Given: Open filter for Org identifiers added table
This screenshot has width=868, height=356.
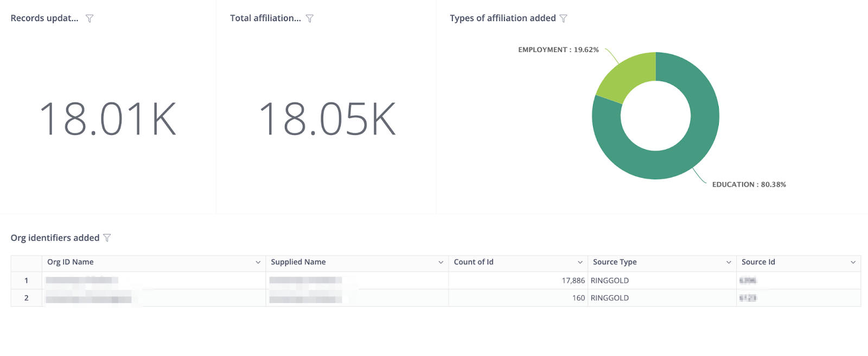Looking at the screenshot, I should click(x=107, y=238).
